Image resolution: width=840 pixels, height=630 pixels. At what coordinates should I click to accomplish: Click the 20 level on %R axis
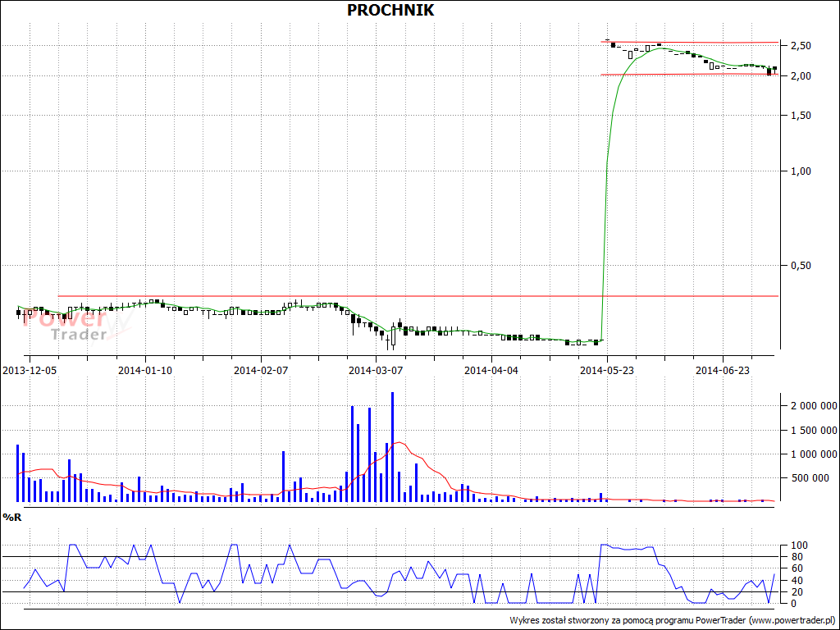pos(796,592)
